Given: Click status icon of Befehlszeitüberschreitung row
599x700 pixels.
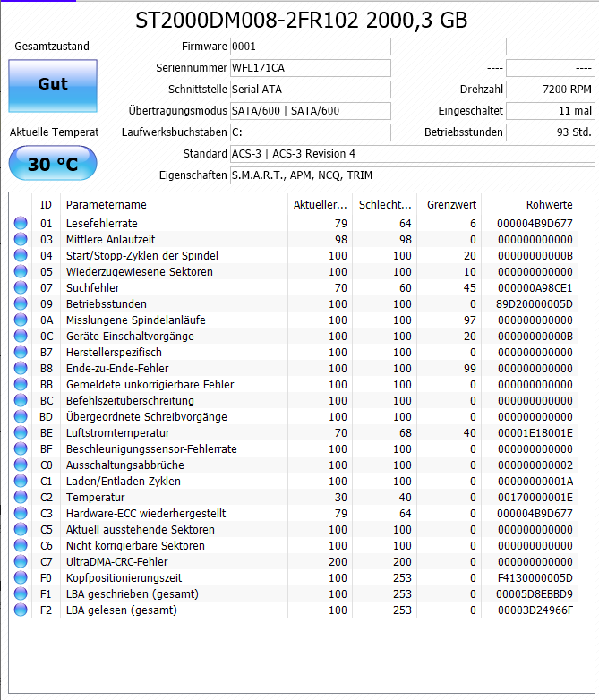Looking at the screenshot, I should coord(21,399).
